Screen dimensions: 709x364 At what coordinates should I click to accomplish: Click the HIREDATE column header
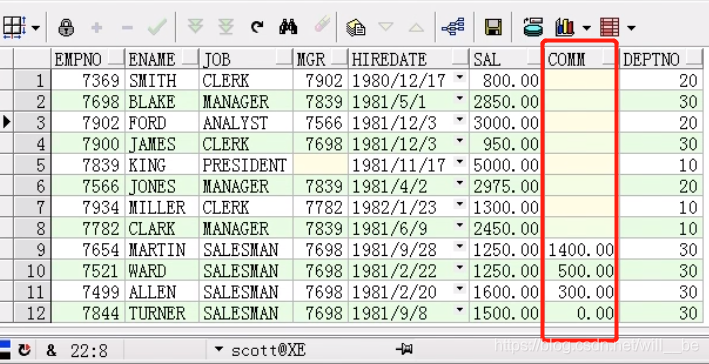[409, 59]
